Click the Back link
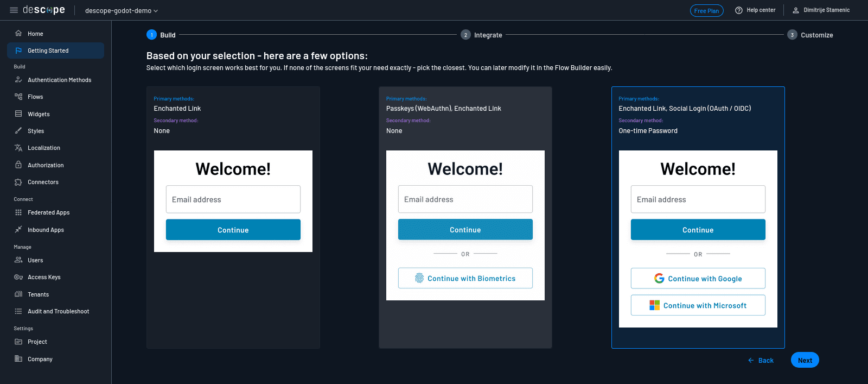 pos(761,361)
